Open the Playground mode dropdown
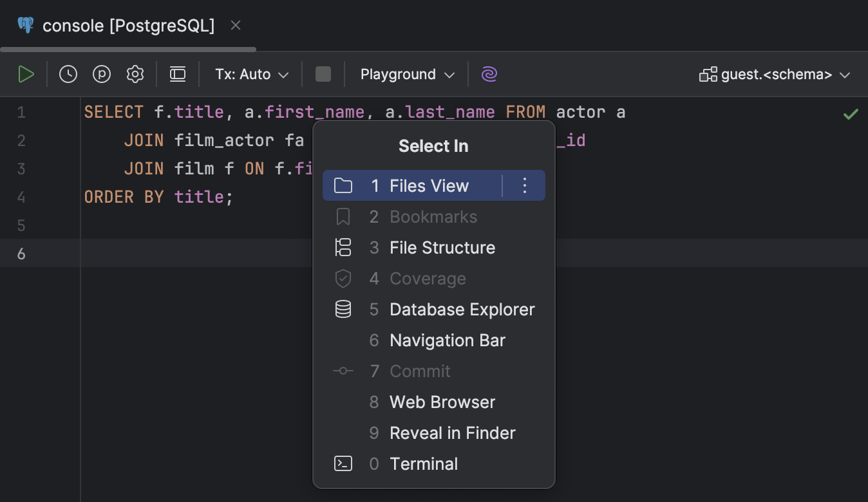Image resolution: width=868 pixels, height=502 pixels. 408,75
